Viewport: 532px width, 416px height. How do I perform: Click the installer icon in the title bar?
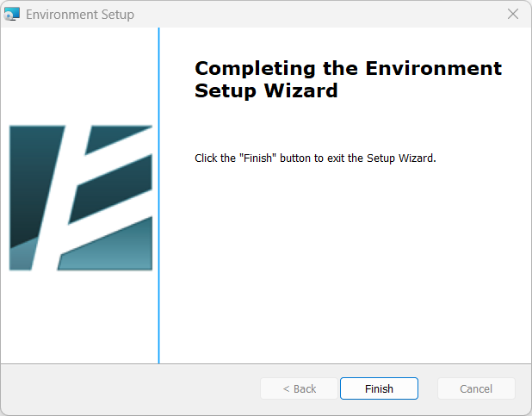11,15
